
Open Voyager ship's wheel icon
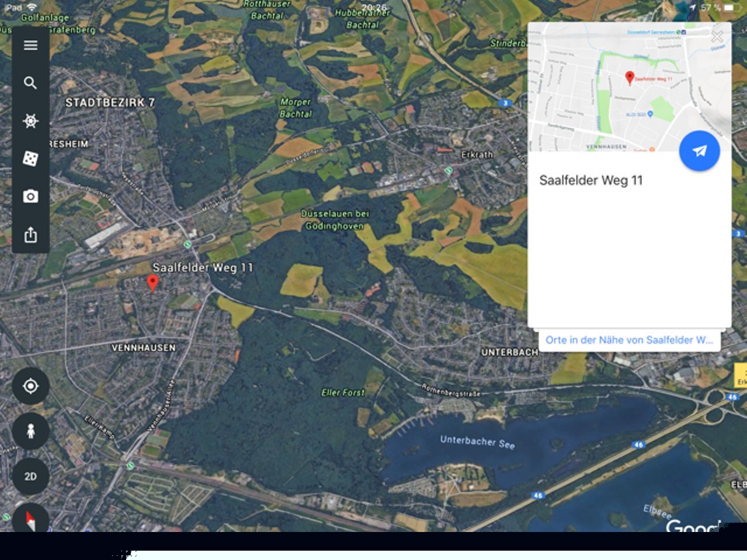coord(30,121)
